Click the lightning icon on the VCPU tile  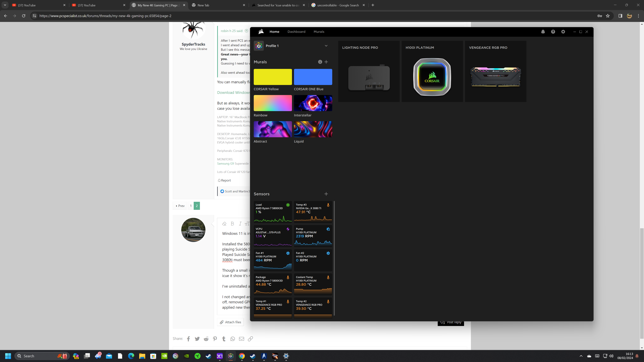[288, 229]
